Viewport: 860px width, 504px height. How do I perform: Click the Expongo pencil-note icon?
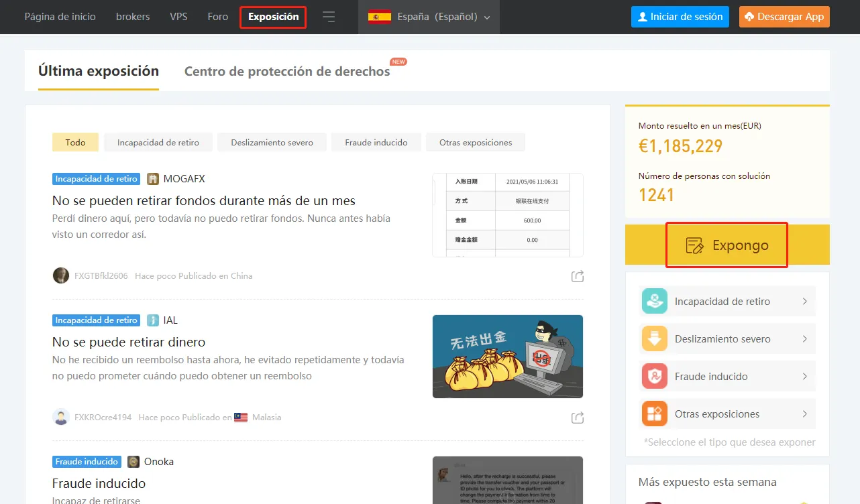[x=695, y=245]
